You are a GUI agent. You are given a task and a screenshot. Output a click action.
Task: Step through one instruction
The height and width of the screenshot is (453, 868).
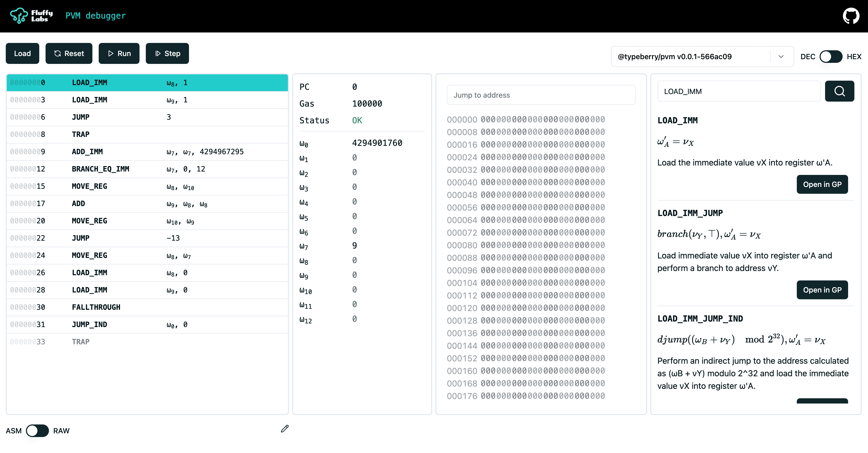(167, 53)
